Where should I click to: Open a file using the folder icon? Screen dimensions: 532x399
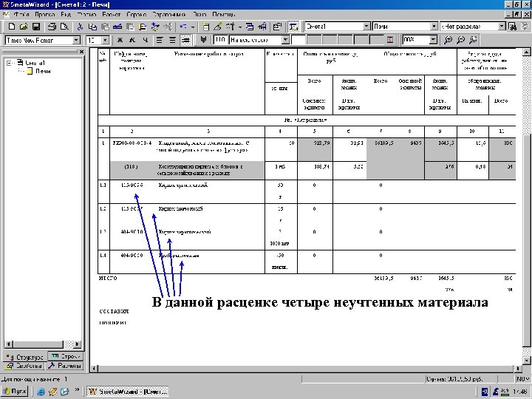coord(24,27)
